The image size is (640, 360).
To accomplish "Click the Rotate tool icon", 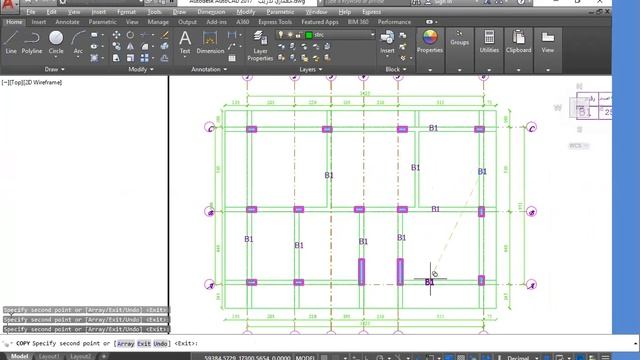I will pos(130,35).
